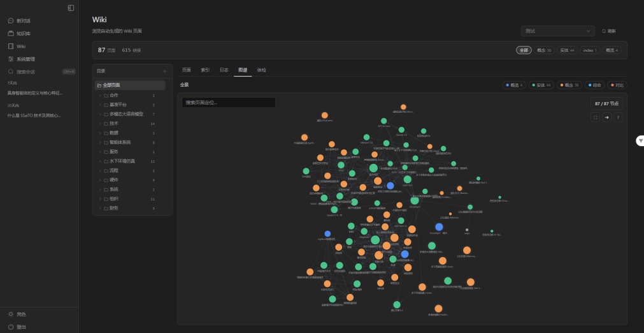Screen dimensions: 644x333
Task: Expand the 合作 folder chevron
Action: 100,96
